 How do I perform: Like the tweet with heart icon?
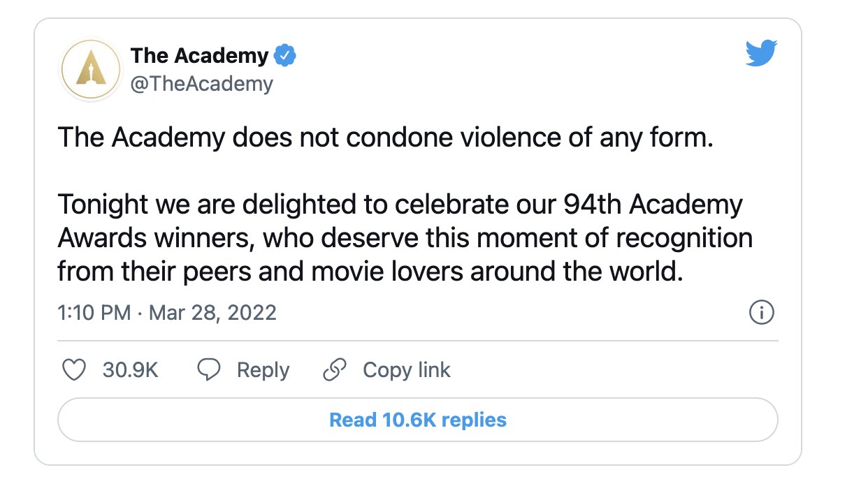point(74,370)
